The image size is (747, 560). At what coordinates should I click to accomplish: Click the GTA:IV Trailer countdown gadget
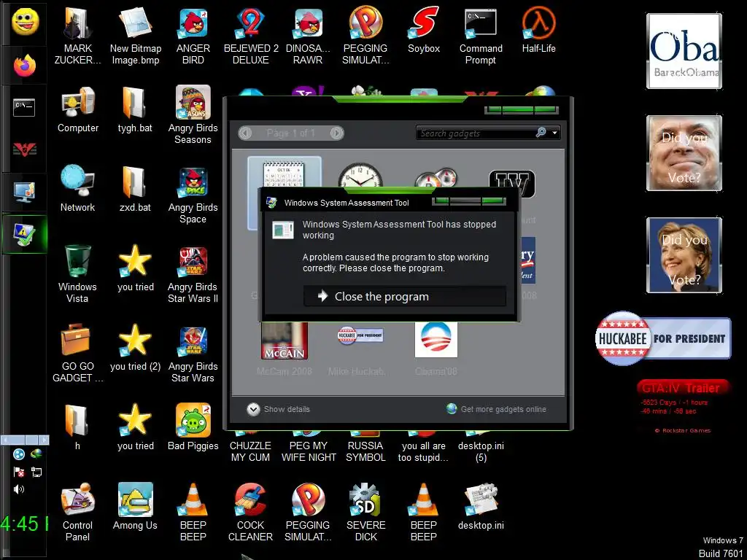click(x=683, y=405)
